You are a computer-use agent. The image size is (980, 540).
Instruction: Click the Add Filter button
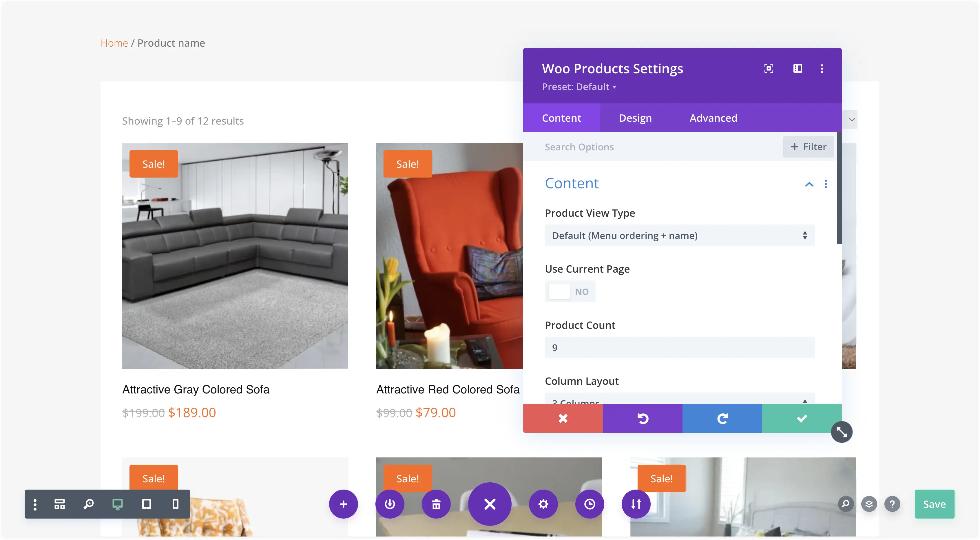point(809,147)
